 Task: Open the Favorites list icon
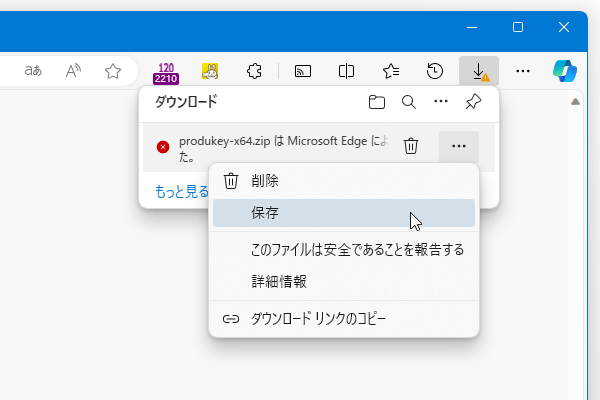click(x=391, y=71)
